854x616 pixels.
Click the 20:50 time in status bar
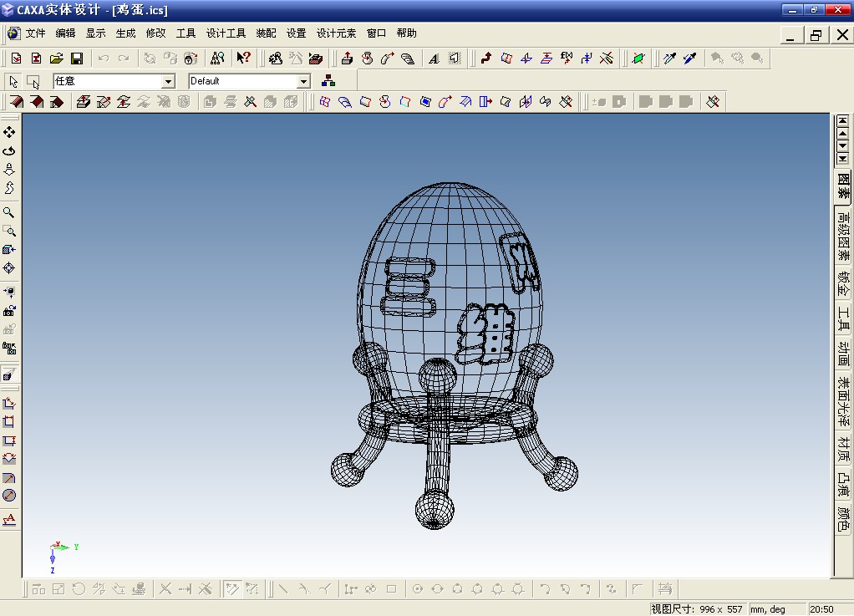point(821,609)
